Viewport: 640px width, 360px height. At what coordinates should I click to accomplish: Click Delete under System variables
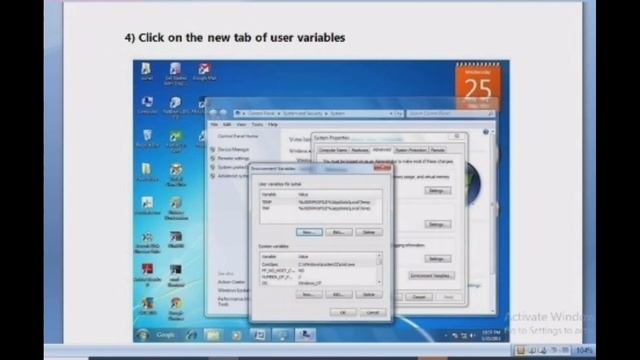(x=369, y=294)
